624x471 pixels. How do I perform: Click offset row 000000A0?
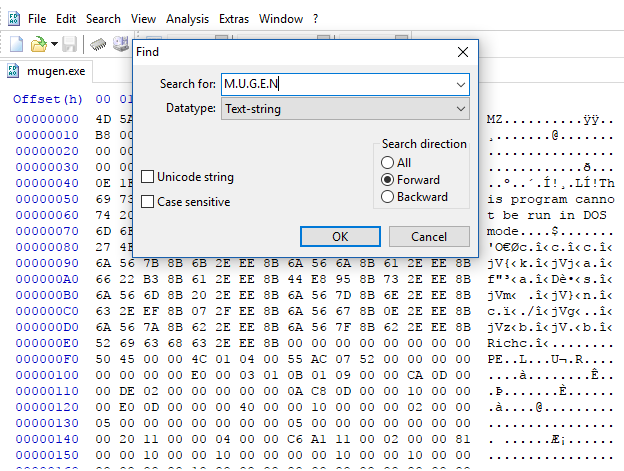(47, 279)
